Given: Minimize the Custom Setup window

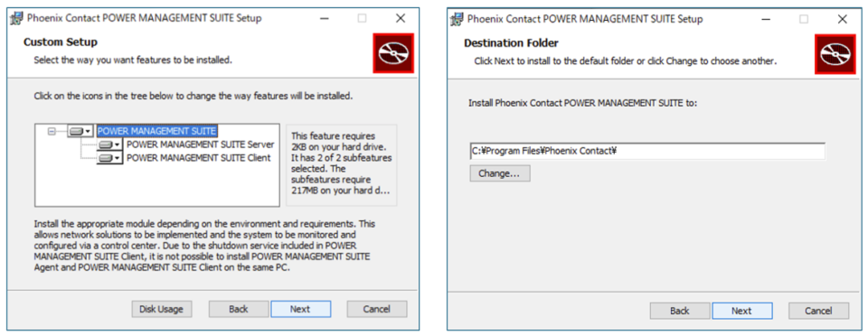Looking at the screenshot, I should 325,18.
